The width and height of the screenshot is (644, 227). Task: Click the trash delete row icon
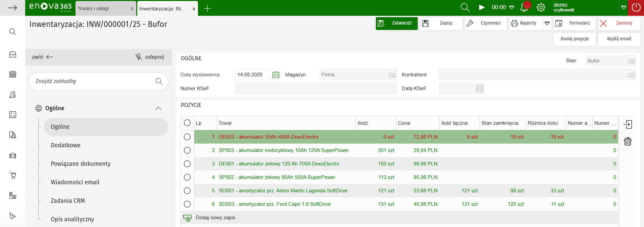pos(628,141)
